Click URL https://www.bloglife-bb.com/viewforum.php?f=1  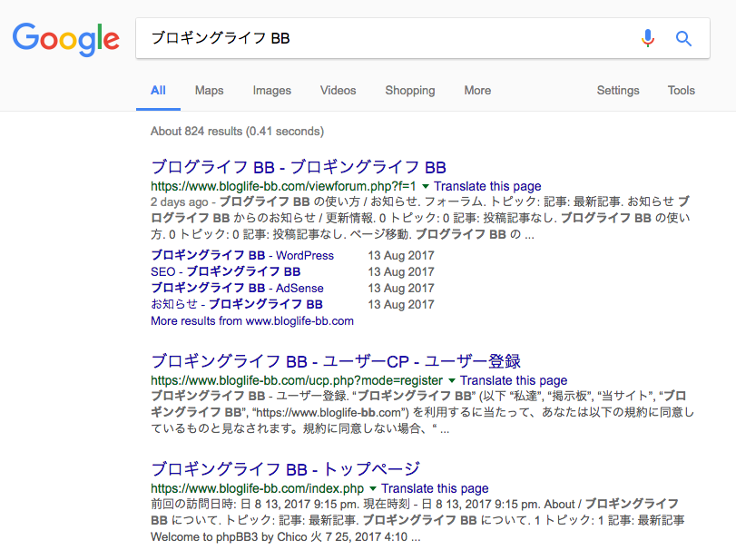click(283, 186)
